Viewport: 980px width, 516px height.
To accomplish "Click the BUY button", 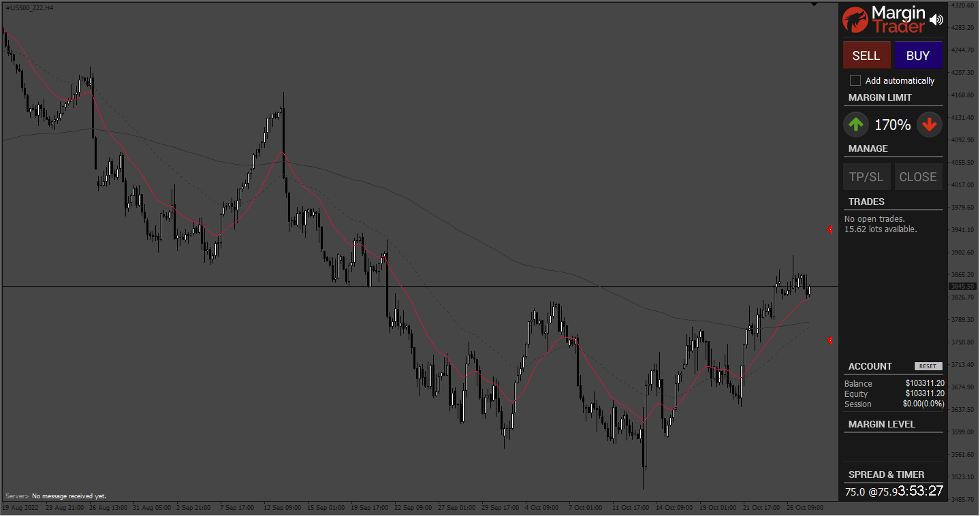I will [918, 56].
